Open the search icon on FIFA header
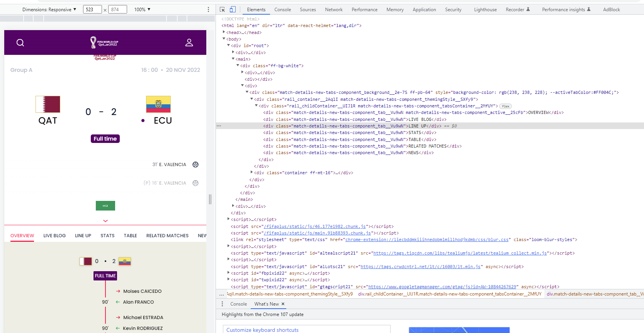 20,42
